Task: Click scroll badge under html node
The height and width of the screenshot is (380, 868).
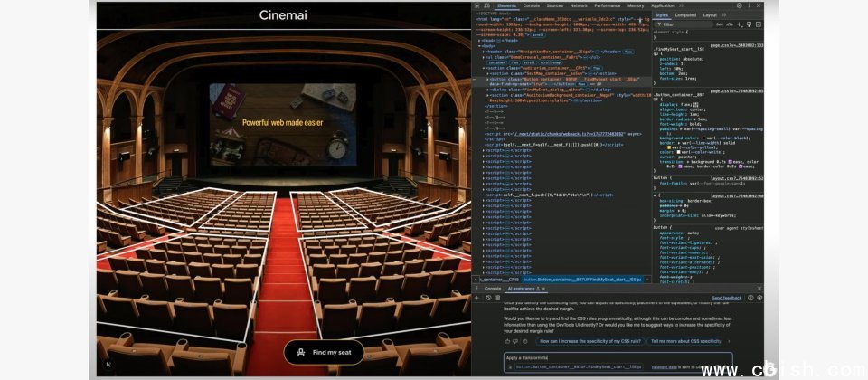Action: click(538, 35)
